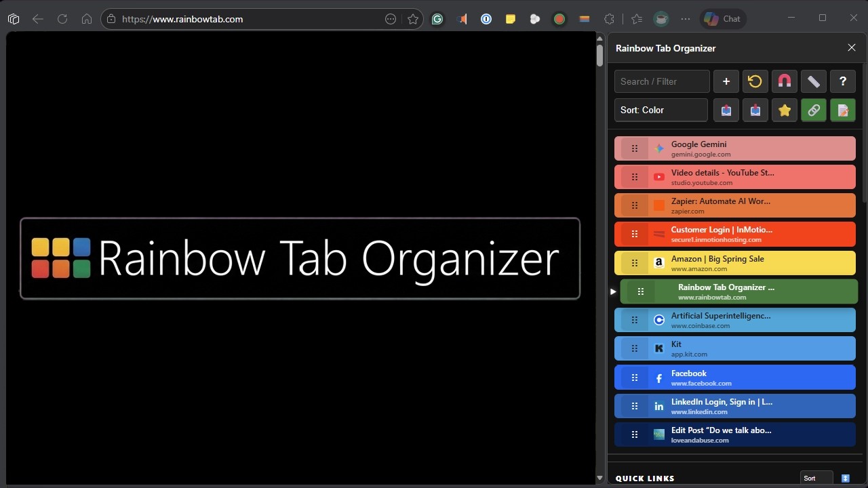This screenshot has width=868, height=488.
Task: Click the drag handle on Google Gemini row
Action: 635,148
